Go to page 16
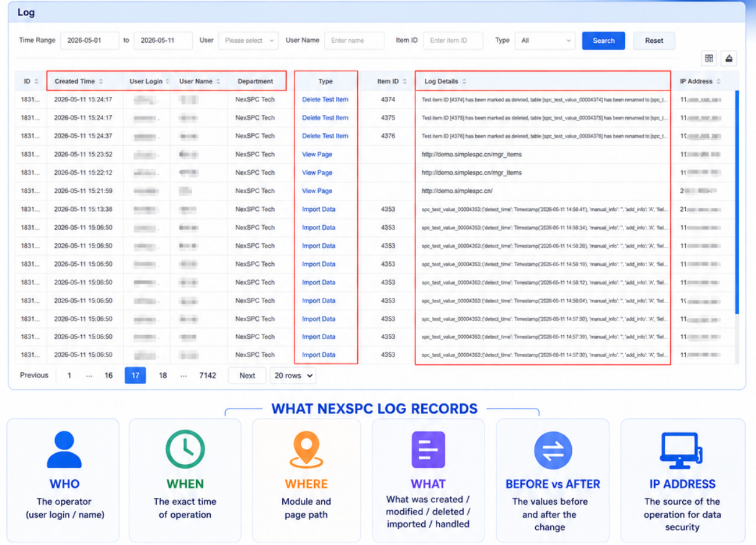 (x=109, y=376)
